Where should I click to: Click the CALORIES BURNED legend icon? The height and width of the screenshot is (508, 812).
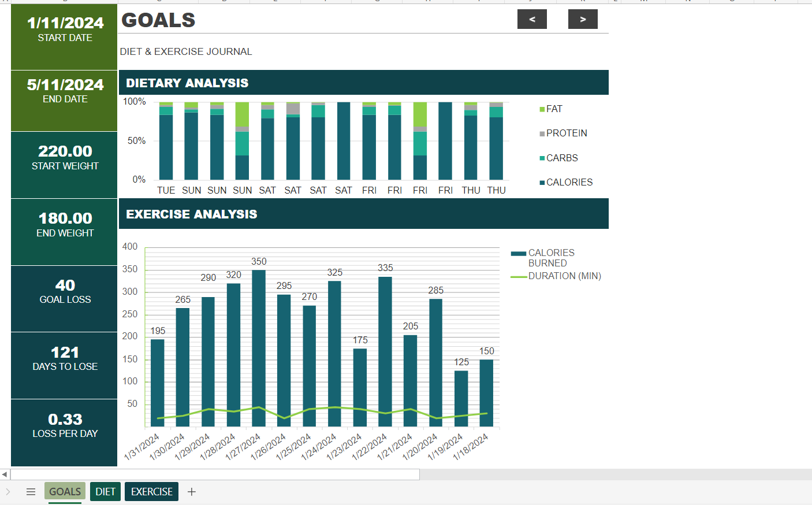click(518, 253)
